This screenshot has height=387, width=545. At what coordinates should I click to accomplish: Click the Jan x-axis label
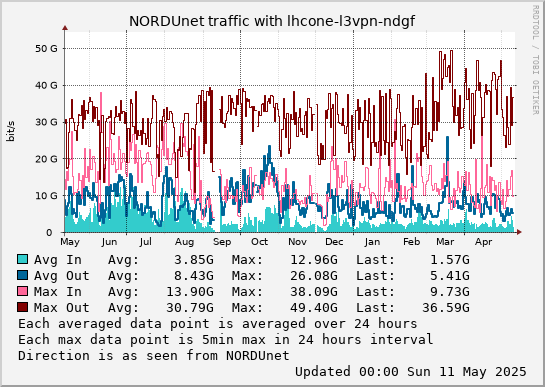[372, 242]
